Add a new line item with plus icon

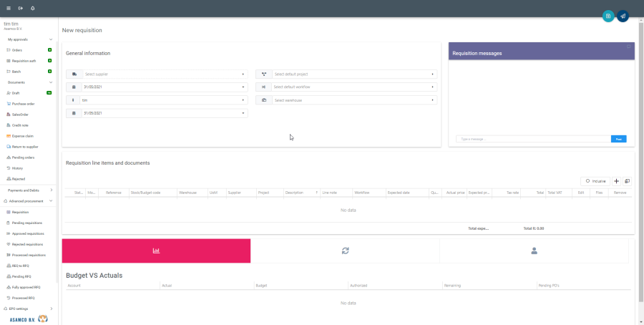pyautogui.click(x=617, y=181)
